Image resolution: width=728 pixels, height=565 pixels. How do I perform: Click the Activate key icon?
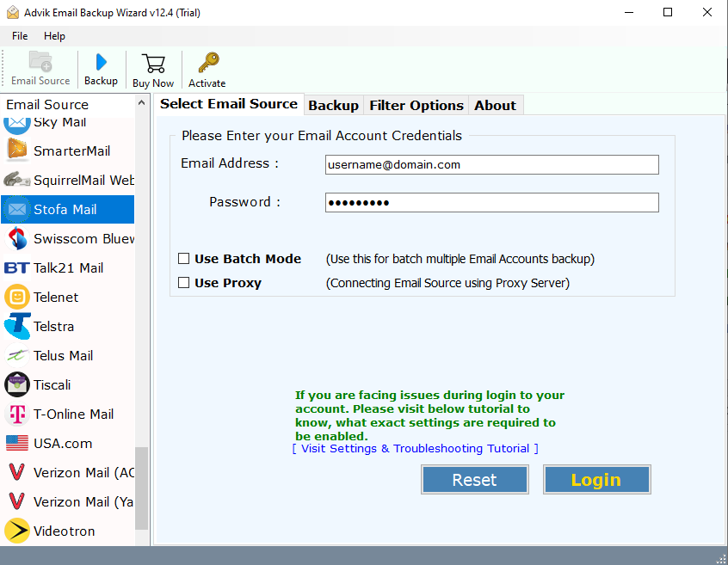pos(208,63)
